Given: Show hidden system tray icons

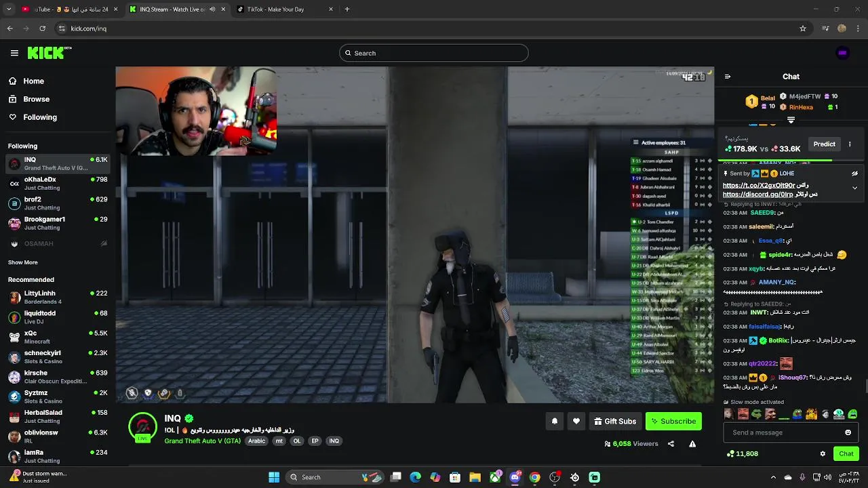Looking at the screenshot, I should click(773, 477).
